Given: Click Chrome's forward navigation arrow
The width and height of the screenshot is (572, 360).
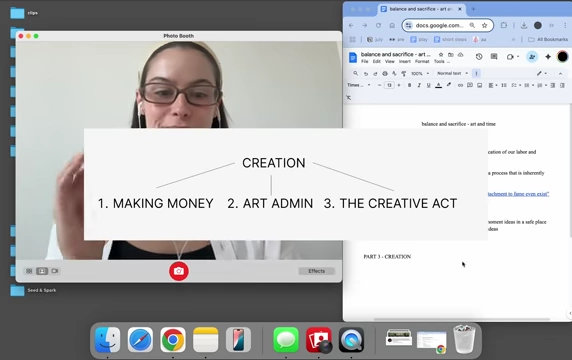Looking at the screenshot, I should click(364, 26).
